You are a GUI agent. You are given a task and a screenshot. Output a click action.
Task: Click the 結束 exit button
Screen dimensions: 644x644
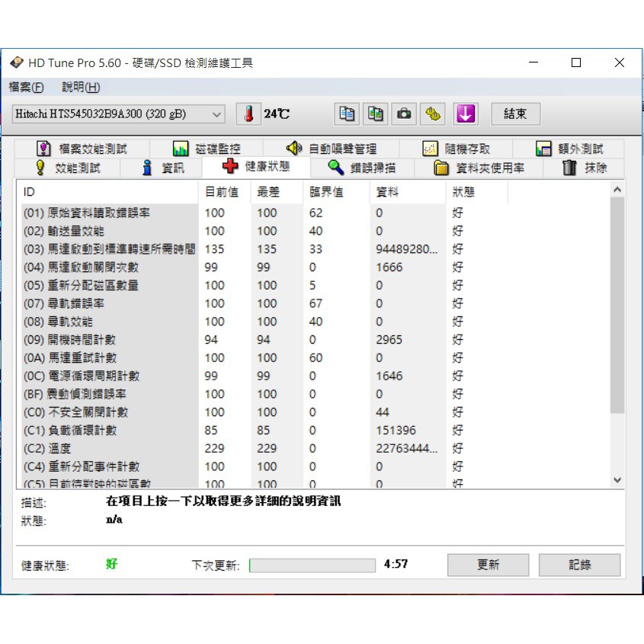click(515, 114)
